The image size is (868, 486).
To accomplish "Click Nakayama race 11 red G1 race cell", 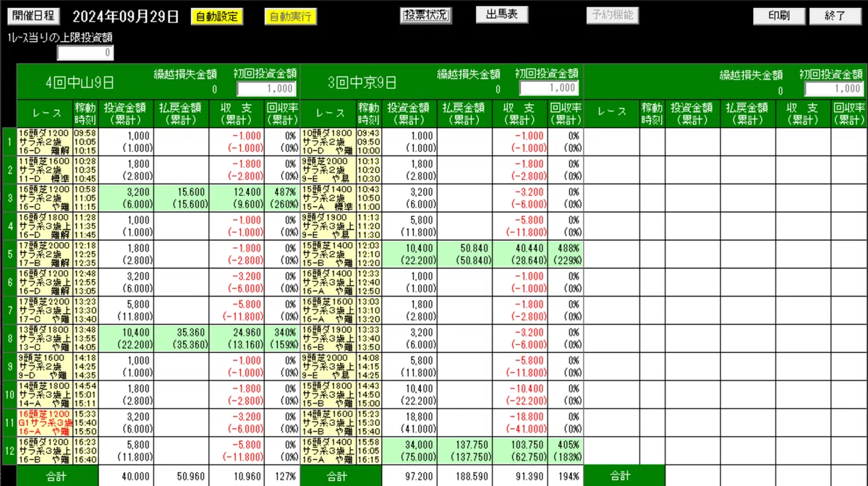I will (45, 422).
